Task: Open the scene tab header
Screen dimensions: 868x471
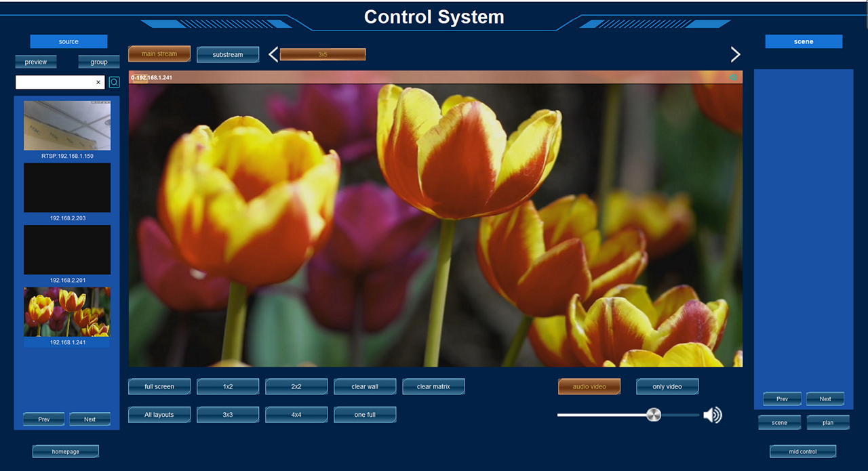Action: (x=804, y=41)
